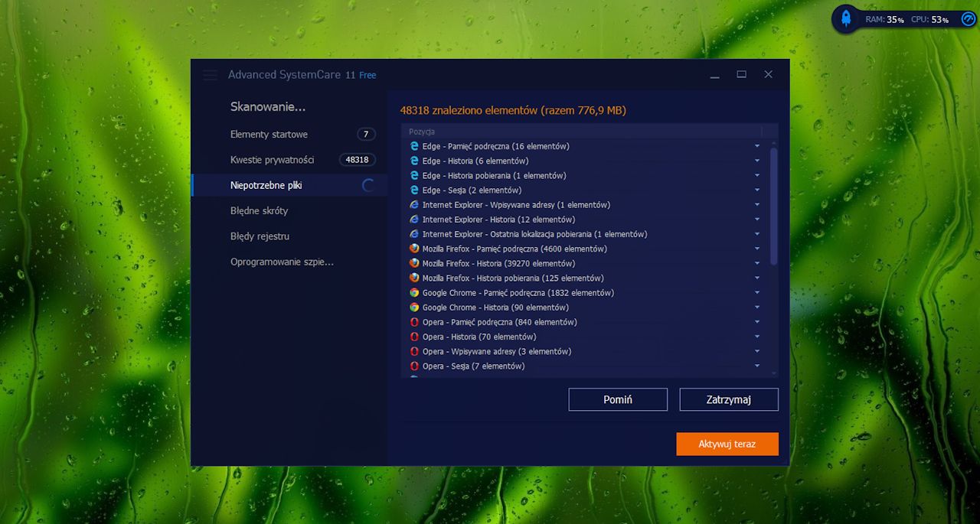Click Firefox icon beside Historia pobierania row

[414, 278]
